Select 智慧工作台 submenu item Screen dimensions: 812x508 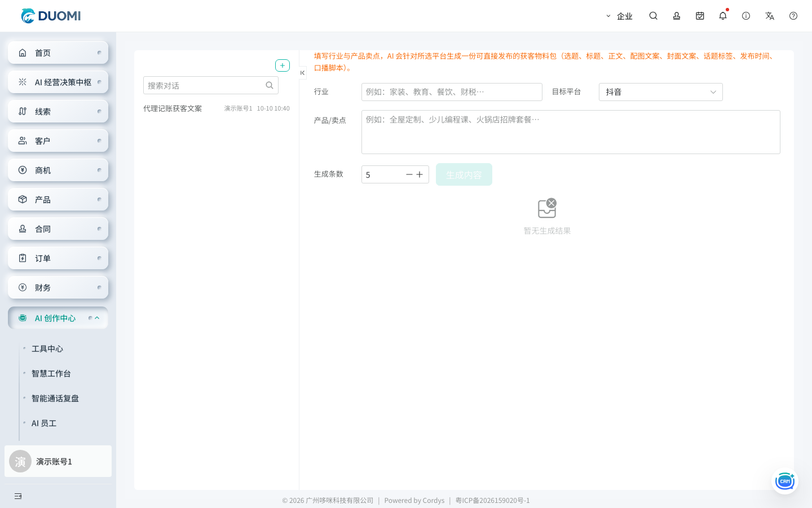coord(51,374)
